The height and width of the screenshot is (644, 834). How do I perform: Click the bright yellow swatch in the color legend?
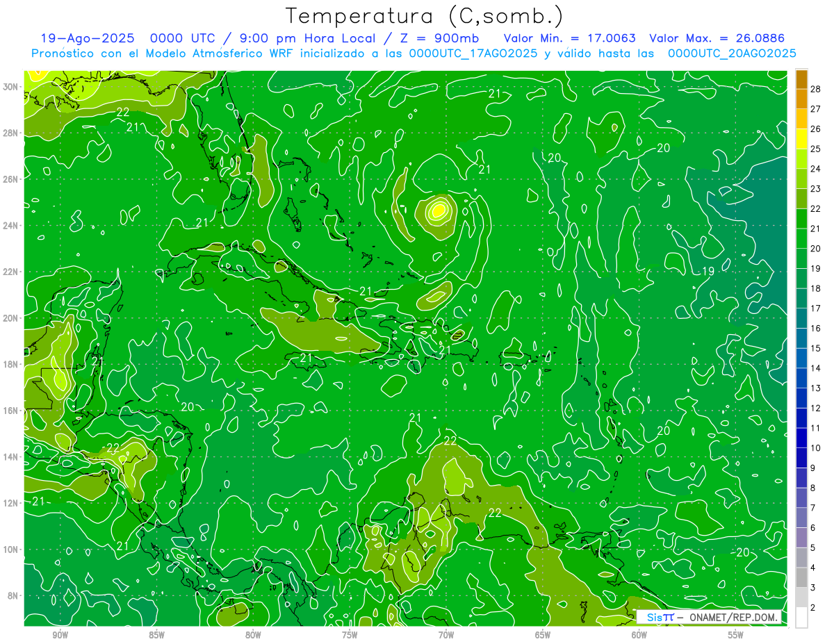coord(801,138)
